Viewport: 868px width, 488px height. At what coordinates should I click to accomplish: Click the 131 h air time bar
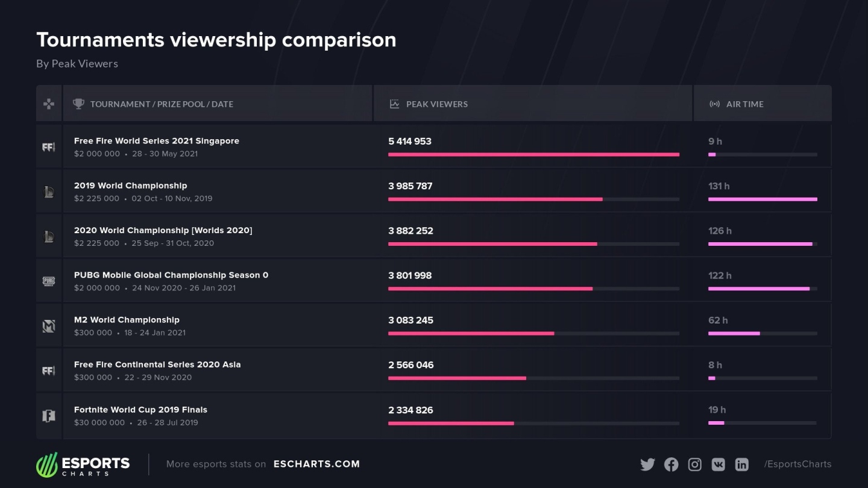(x=763, y=199)
